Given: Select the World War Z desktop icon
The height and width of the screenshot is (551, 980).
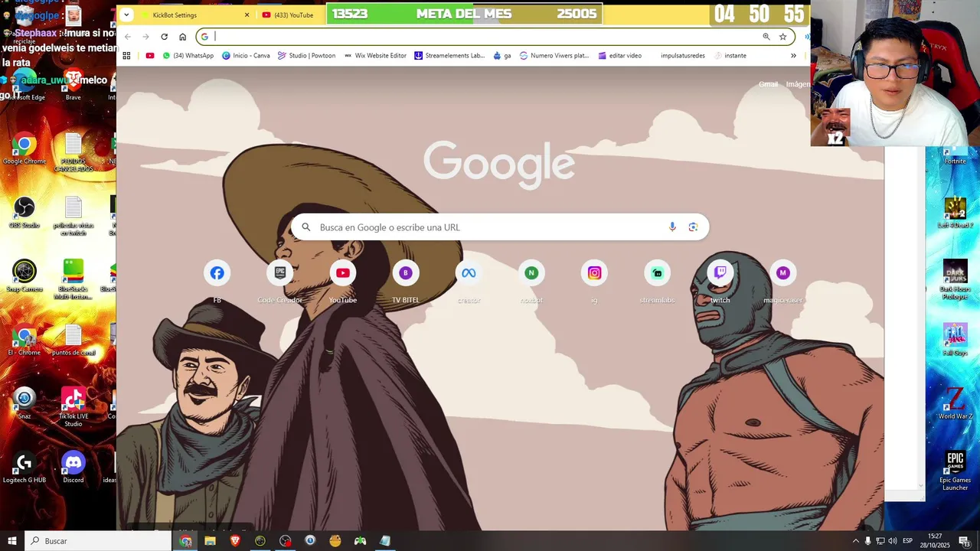Looking at the screenshot, I should (x=955, y=404).
